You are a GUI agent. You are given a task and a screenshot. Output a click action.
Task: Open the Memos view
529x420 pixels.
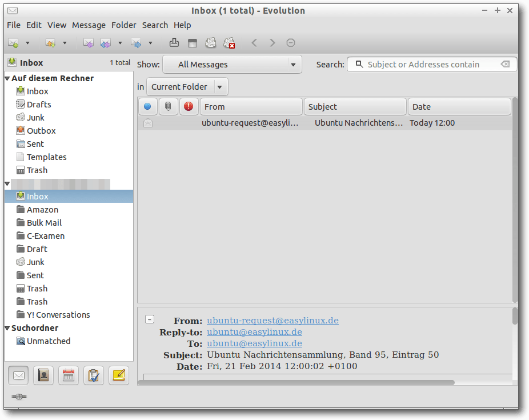click(119, 375)
